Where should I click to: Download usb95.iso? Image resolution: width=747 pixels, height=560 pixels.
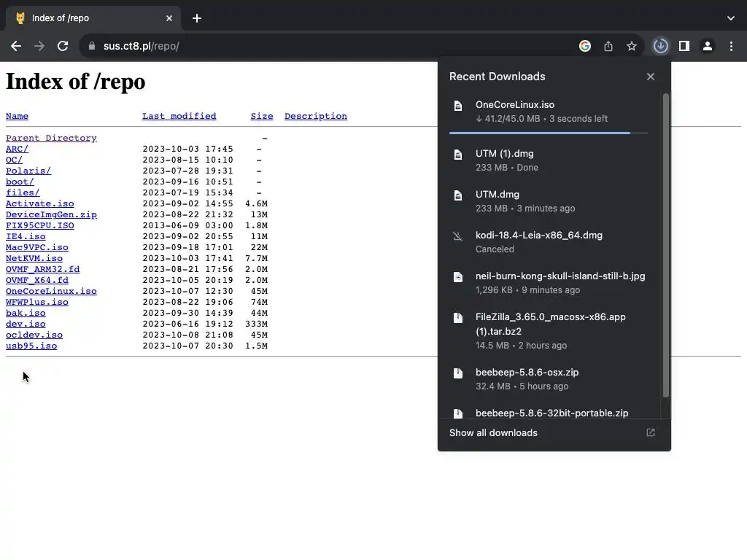point(31,346)
